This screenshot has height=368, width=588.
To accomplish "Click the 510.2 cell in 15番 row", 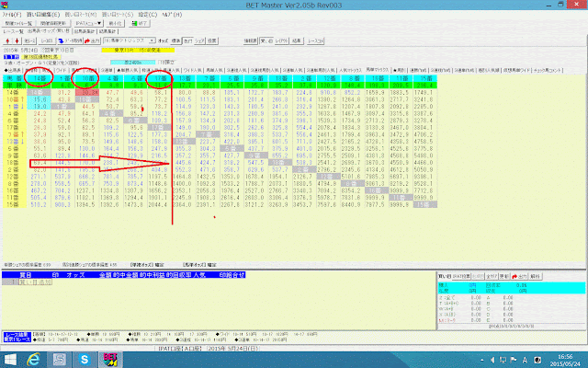I will [39, 204].
